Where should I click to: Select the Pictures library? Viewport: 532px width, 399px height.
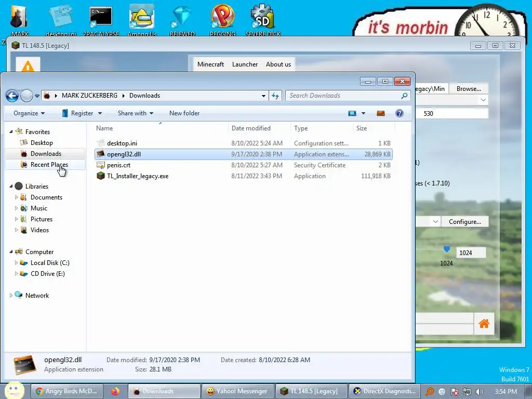[x=42, y=219]
